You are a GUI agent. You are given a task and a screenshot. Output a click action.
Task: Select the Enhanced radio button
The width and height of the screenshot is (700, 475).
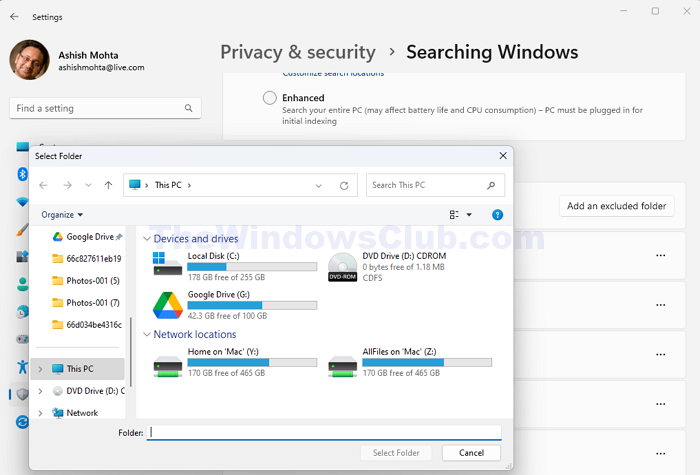point(270,98)
